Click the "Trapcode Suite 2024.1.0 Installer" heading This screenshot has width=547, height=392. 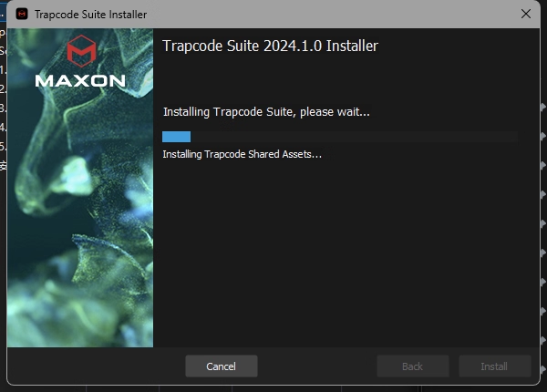(x=270, y=46)
